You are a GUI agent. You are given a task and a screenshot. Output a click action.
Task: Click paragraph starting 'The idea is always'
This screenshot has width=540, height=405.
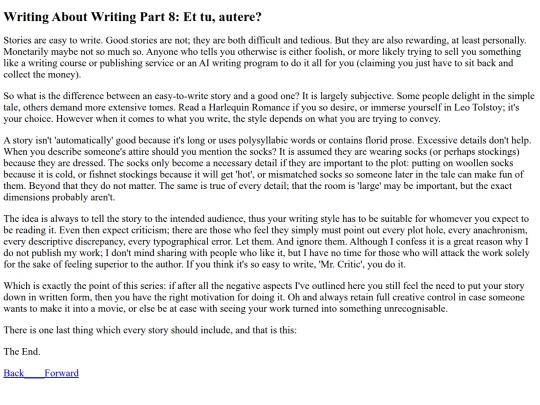point(266,241)
